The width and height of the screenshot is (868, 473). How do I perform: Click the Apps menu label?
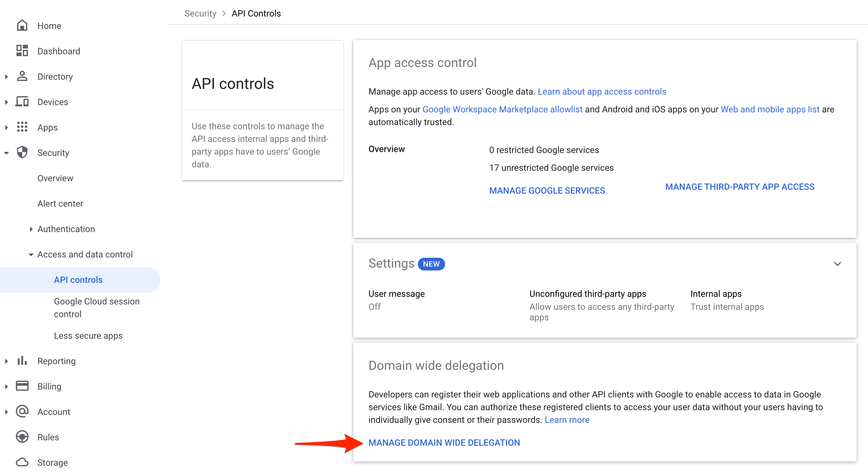tap(48, 128)
